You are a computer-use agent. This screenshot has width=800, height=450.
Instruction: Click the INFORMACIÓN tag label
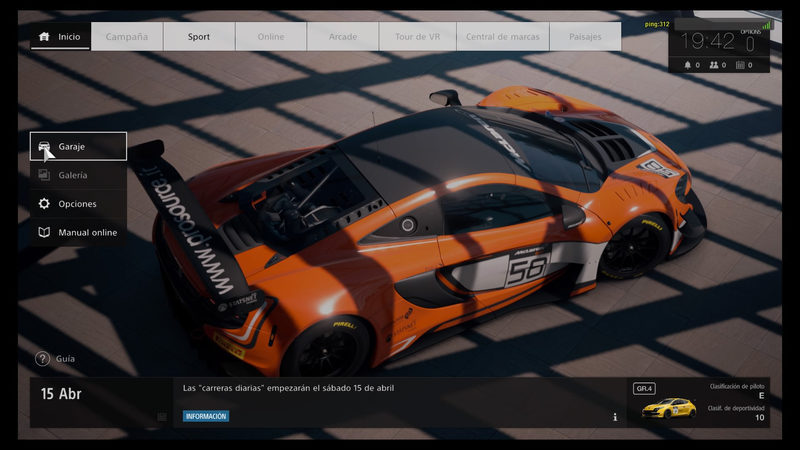tap(206, 416)
